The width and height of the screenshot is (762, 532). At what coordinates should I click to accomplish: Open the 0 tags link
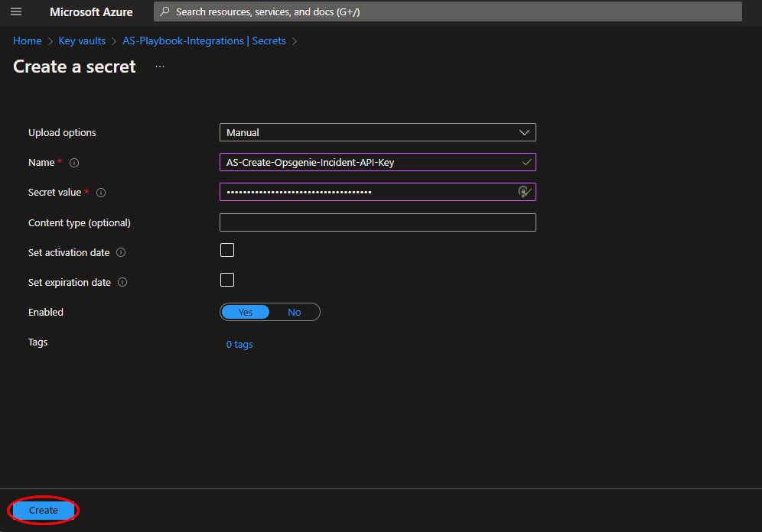coord(239,344)
